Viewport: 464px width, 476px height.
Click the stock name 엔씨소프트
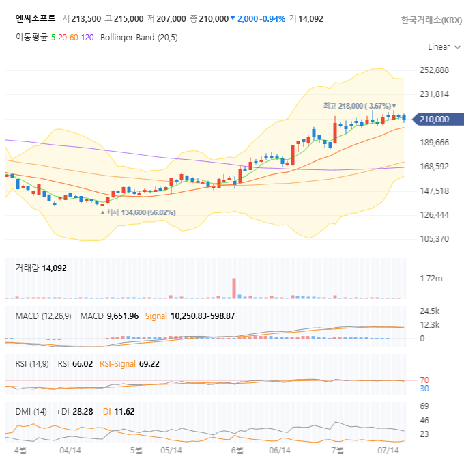[35, 18]
